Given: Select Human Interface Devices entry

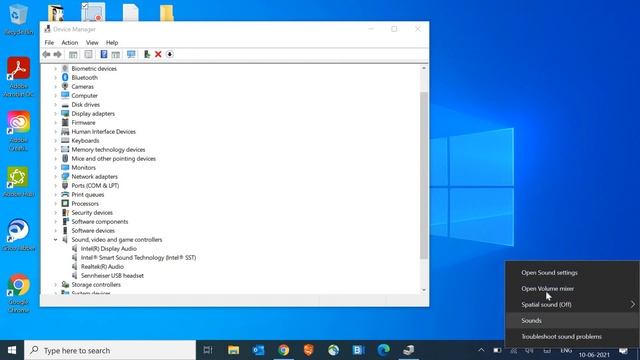Looking at the screenshot, I should click(103, 131).
